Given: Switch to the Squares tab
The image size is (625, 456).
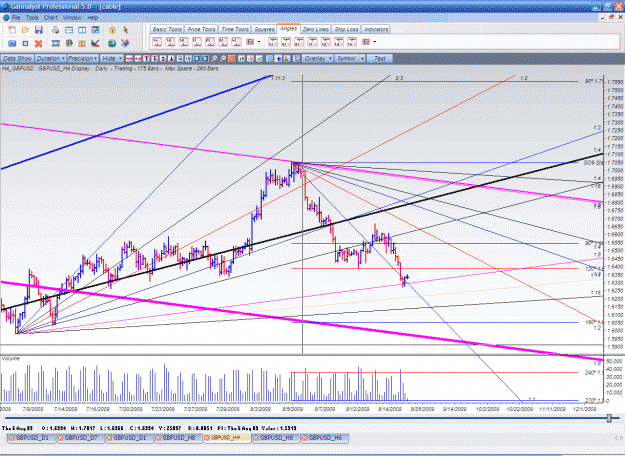Looking at the screenshot, I should coord(264,29).
